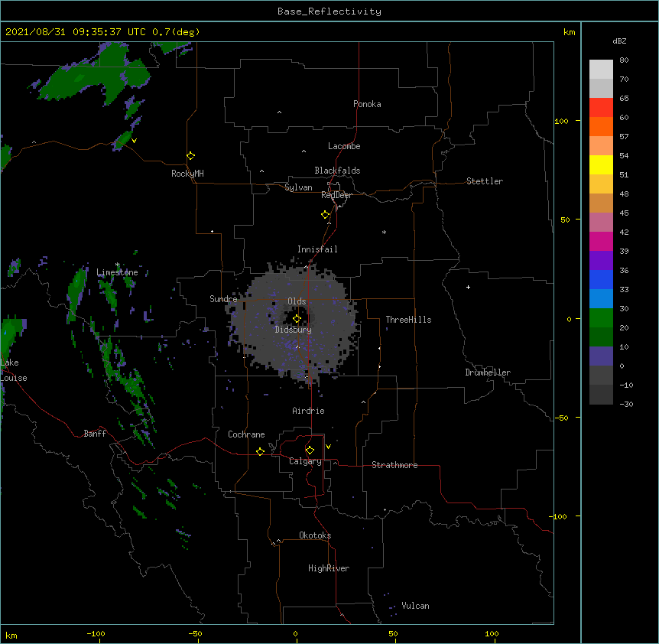Click the Stettler city label
Screen dimensions: 659x644
click(x=485, y=181)
